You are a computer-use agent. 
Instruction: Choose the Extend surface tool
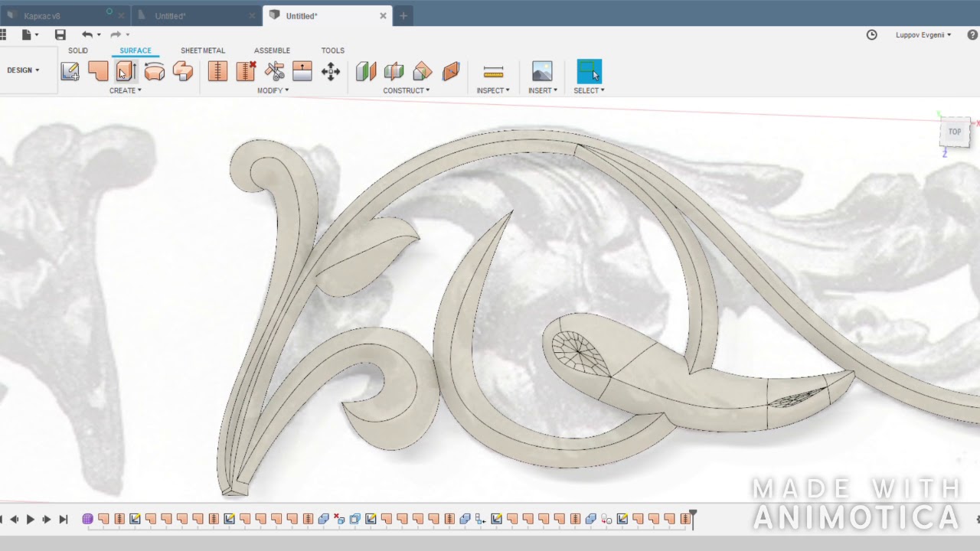click(302, 71)
